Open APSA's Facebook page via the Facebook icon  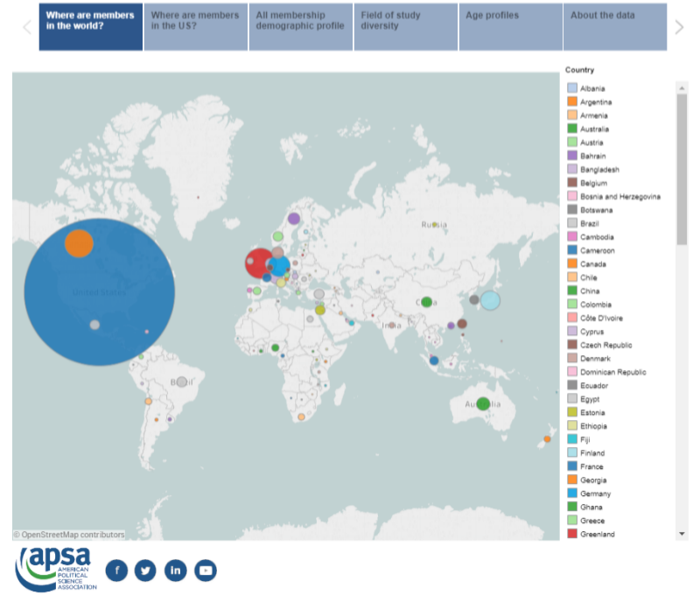117,569
